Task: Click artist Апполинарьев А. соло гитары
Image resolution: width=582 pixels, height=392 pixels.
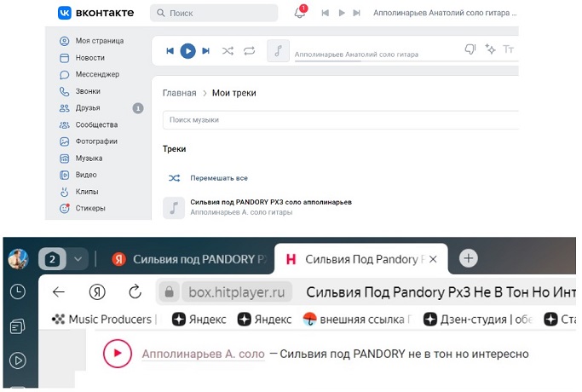Action: 241,212
